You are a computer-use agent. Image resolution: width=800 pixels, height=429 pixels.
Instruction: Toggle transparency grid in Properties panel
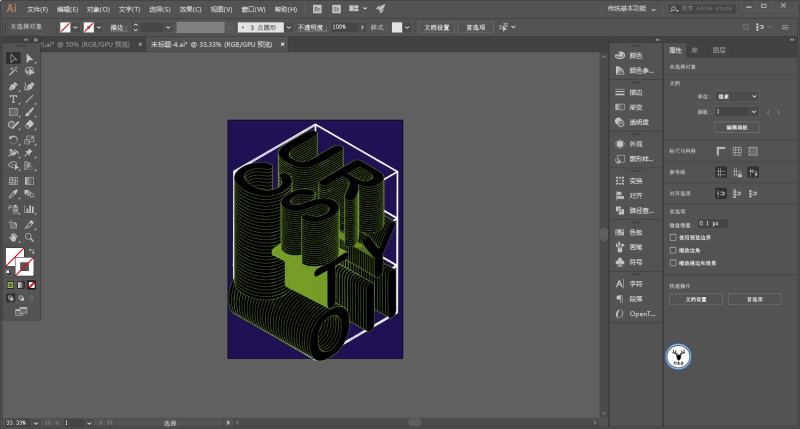(x=753, y=151)
